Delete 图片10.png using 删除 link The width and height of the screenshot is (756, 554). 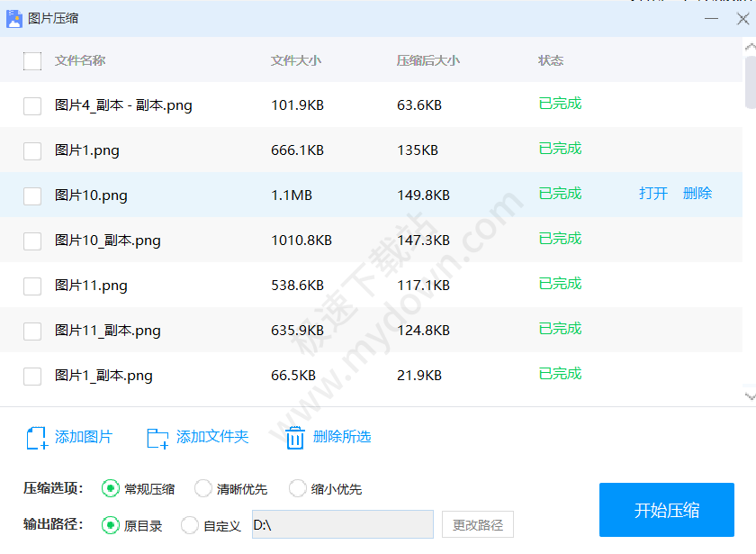coord(697,194)
